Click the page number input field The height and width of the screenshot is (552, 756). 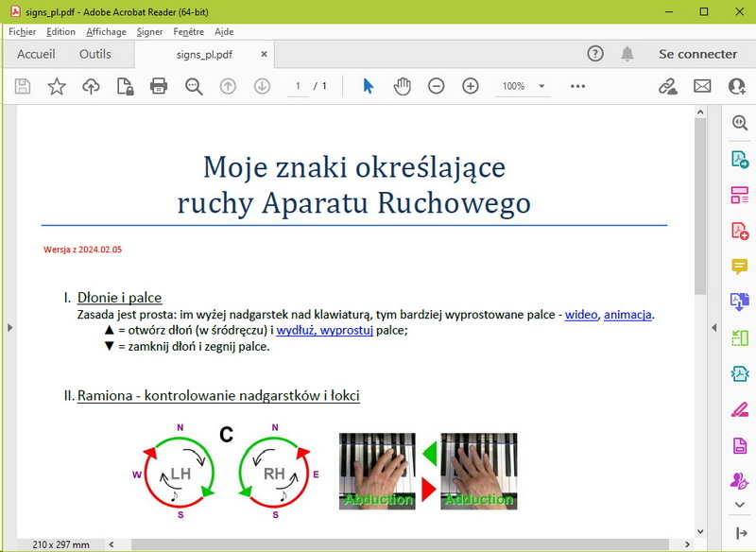tap(297, 86)
